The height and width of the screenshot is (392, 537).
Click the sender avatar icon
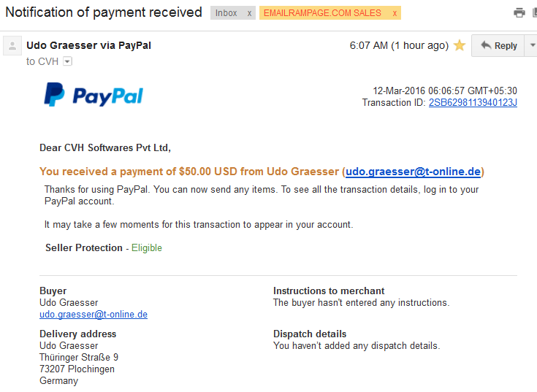coord(12,46)
